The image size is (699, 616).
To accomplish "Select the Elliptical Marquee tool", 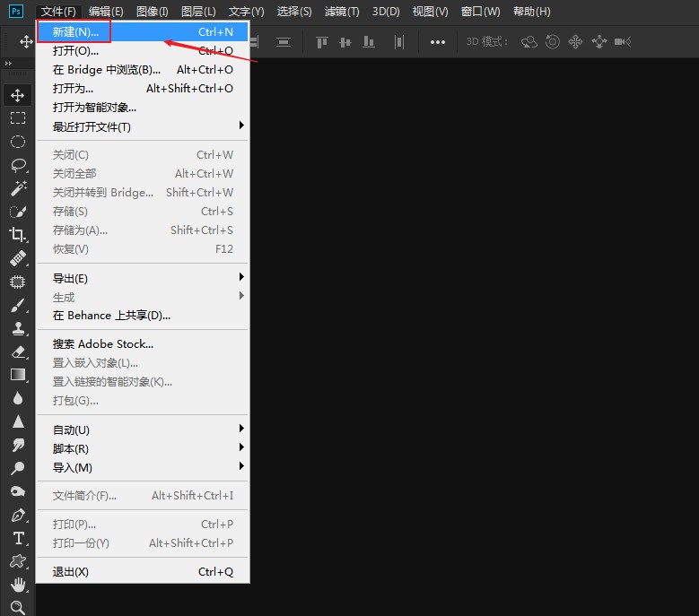I will point(17,142).
